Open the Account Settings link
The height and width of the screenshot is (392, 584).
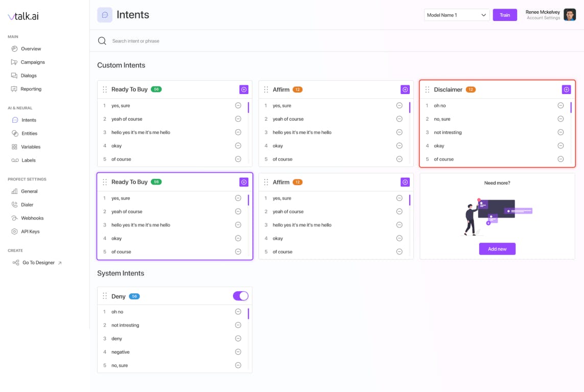click(x=543, y=18)
